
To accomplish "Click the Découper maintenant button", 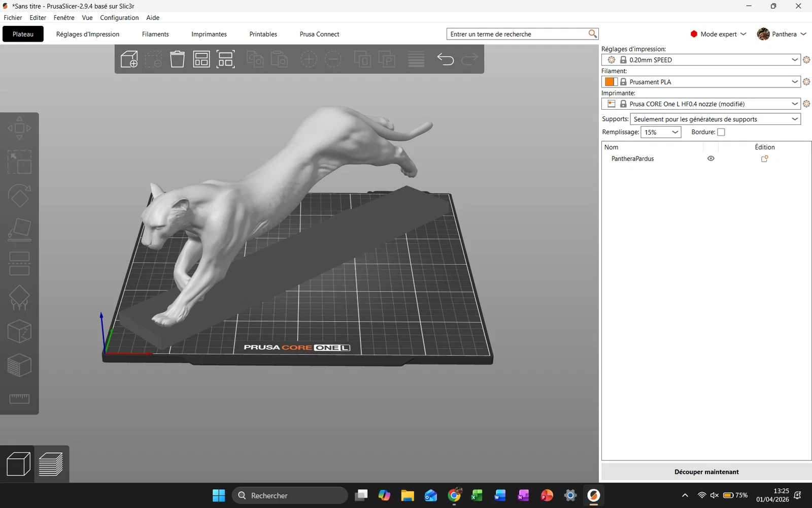I will click(706, 472).
